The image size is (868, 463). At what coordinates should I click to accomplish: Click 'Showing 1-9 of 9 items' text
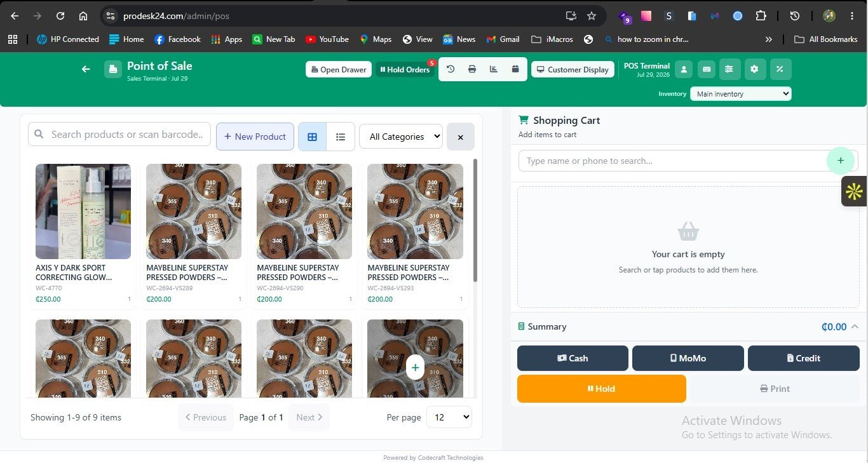(x=76, y=417)
